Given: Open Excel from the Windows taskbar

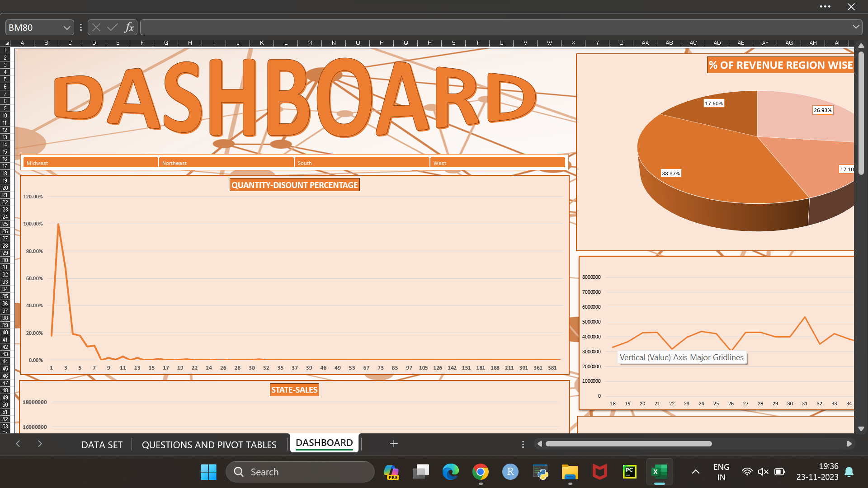Looking at the screenshot, I should coord(660,472).
